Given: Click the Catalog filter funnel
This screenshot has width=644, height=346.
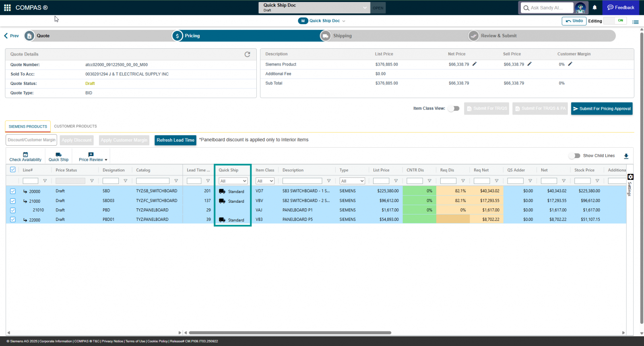Looking at the screenshot, I should 176,181.
